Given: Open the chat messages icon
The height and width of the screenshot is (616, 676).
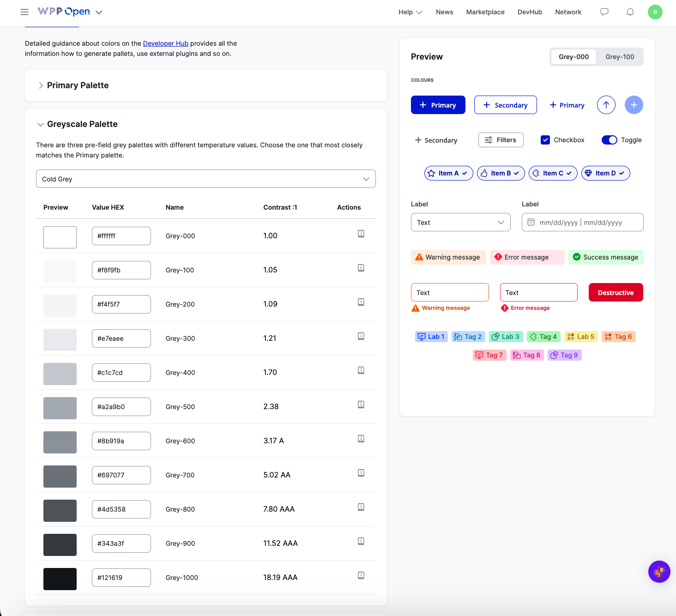Looking at the screenshot, I should tap(604, 12).
